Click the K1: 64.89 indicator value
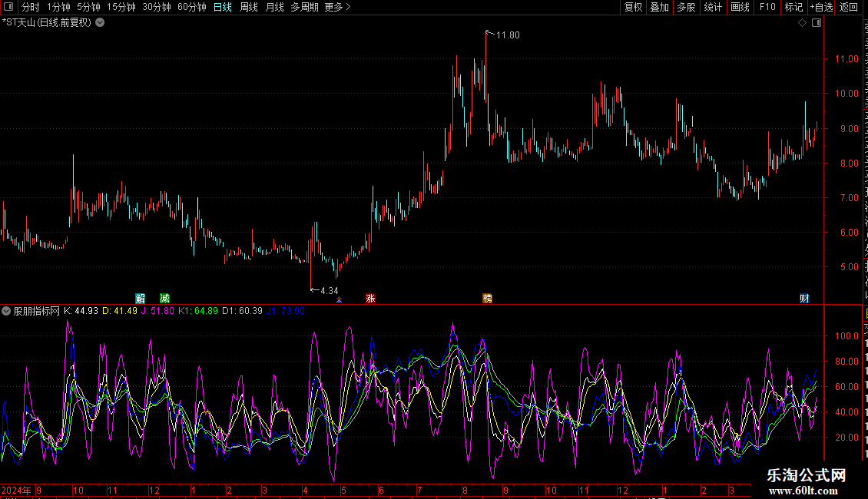Image resolution: width=868 pixels, height=499 pixels. point(198,311)
